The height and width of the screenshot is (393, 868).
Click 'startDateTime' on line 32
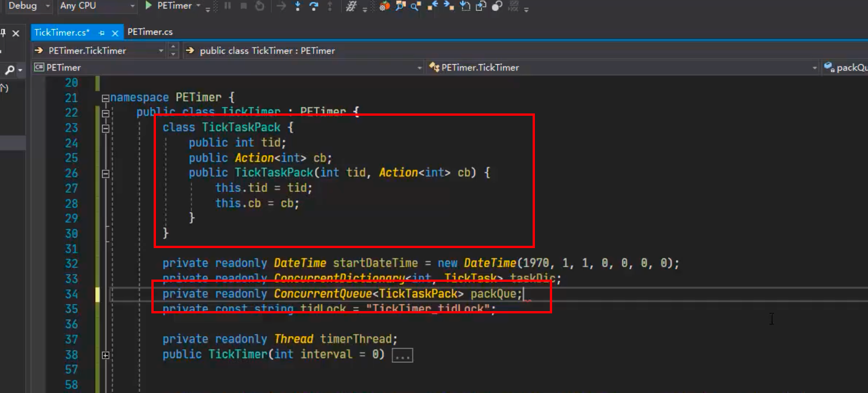[376, 264]
